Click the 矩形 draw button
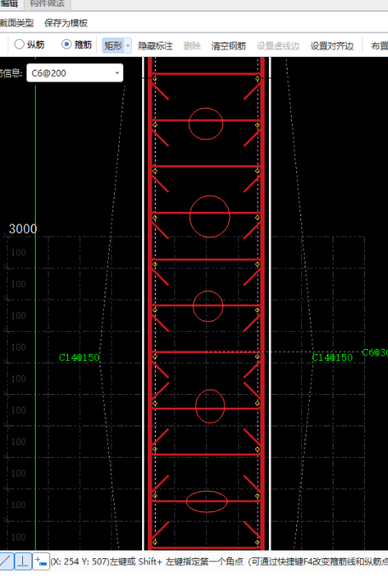Image resolution: width=388 pixels, height=588 pixels. [x=113, y=46]
